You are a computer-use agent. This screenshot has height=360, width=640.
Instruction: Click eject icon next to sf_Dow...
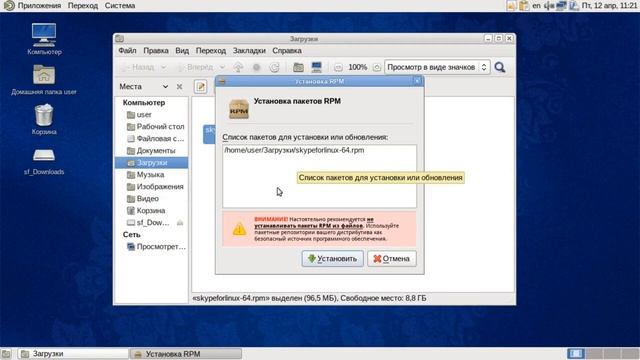click(180, 222)
